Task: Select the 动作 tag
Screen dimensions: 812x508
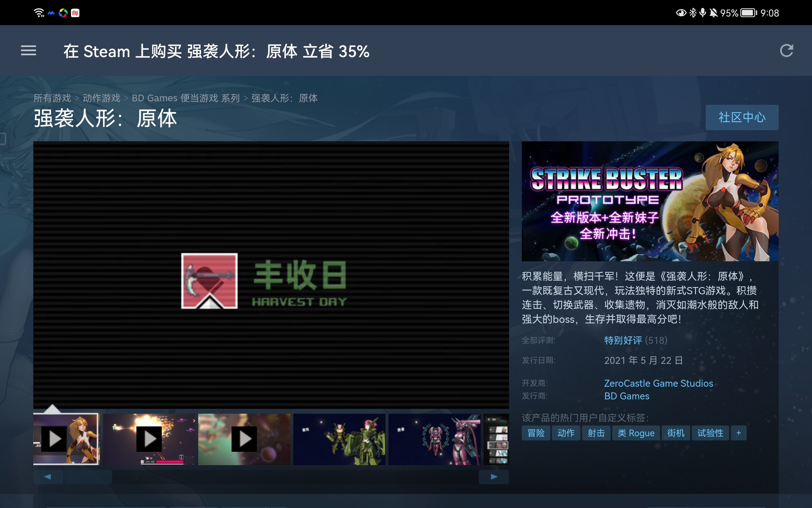Action: [x=566, y=433]
